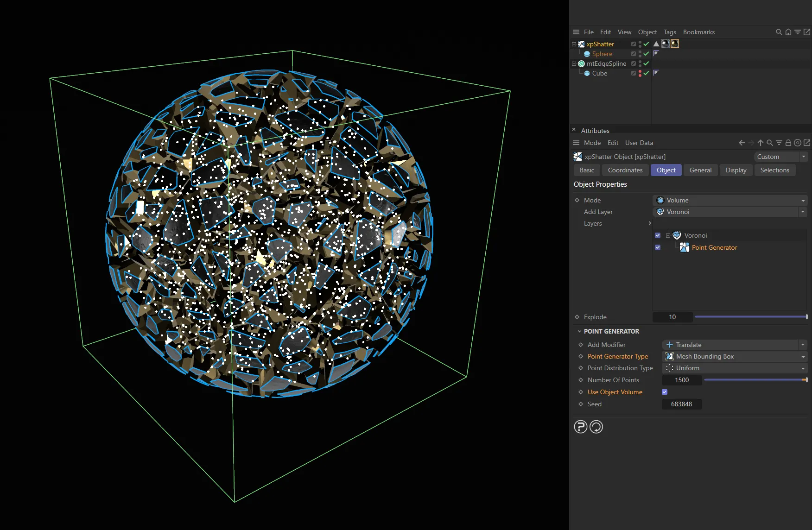Screen dimensions: 812x530
Task: Switch to the General tab
Action: point(701,170)
